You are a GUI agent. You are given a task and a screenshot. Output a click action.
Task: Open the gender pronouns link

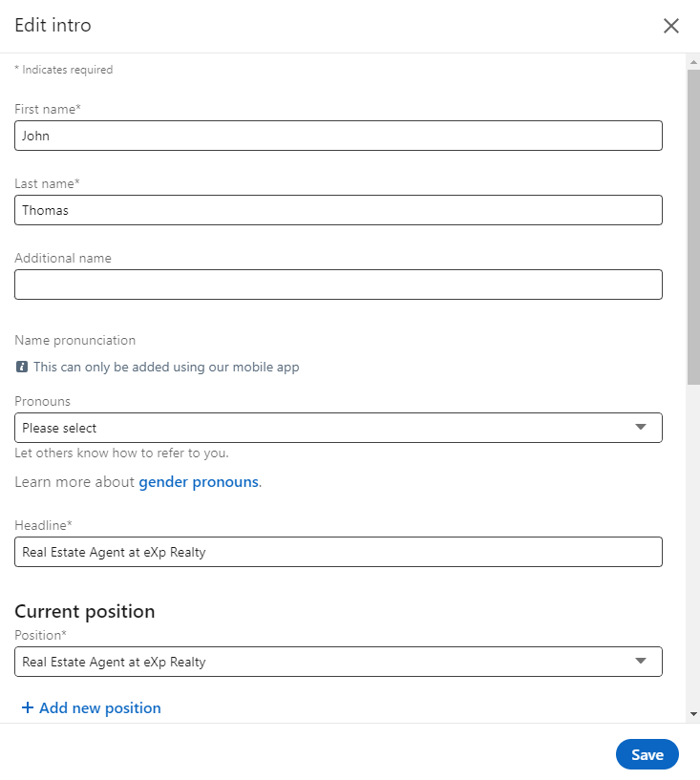click(x=199, y=482)
